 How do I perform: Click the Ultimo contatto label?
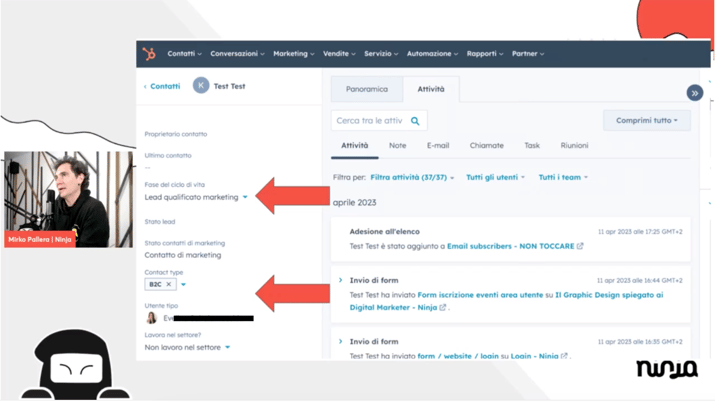[x=168, y=155]
